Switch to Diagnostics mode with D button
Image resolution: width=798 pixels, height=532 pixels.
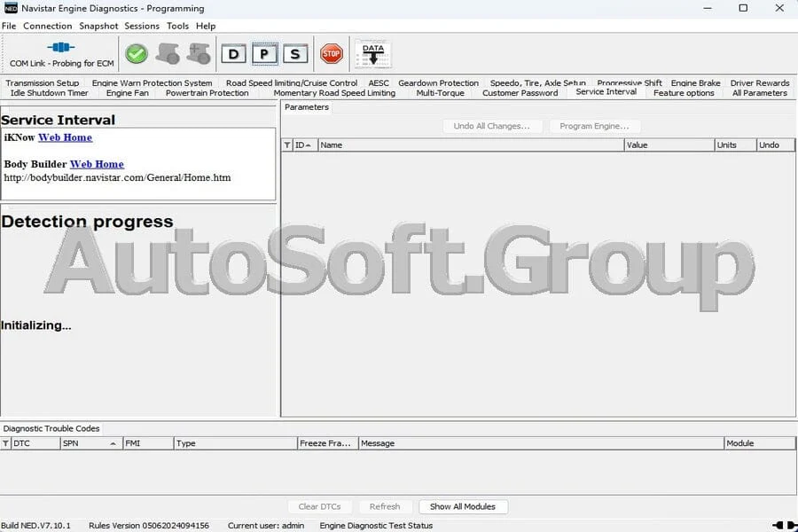pos(233,54)
